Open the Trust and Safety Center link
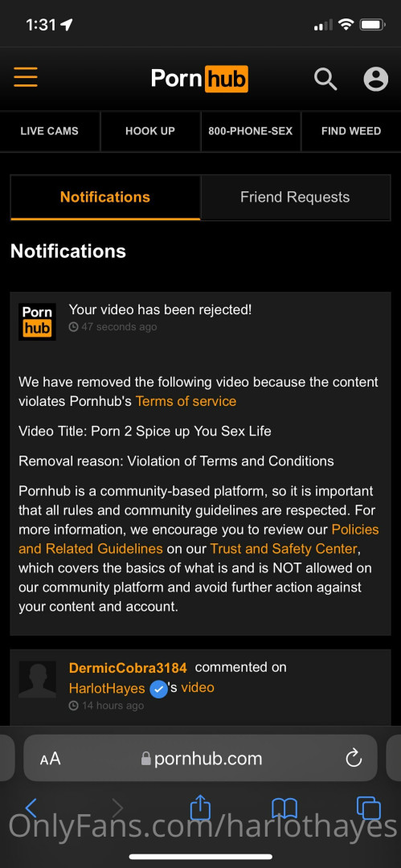Image resolution: width=401 pixels, height=868 pixels. (x=284, y=549)
